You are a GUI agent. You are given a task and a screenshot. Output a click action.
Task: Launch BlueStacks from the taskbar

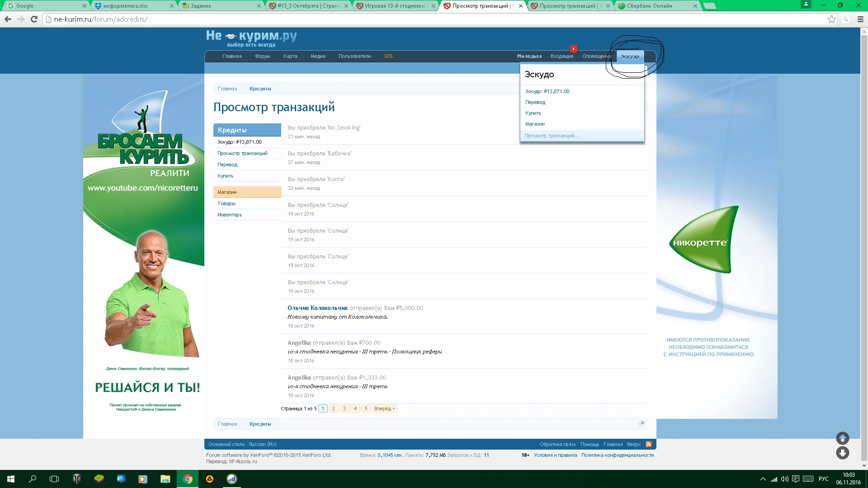tap(99, 479)
